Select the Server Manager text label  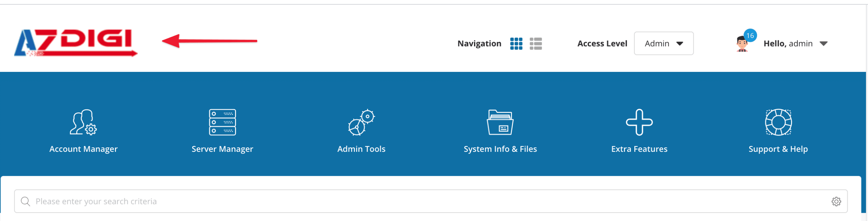(x=222, y=149)
